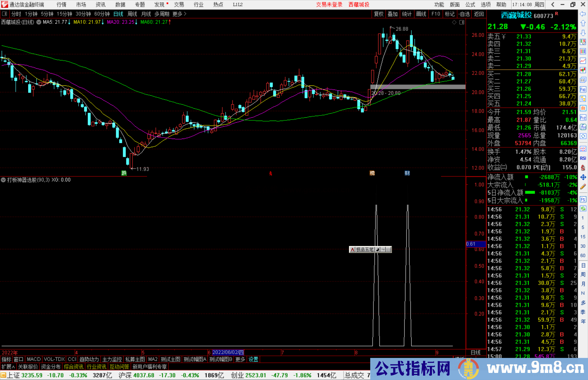Toggle the round button beside 打板神器选股
Viewport: 588px width, 380px height.
[x=3, y=180]
